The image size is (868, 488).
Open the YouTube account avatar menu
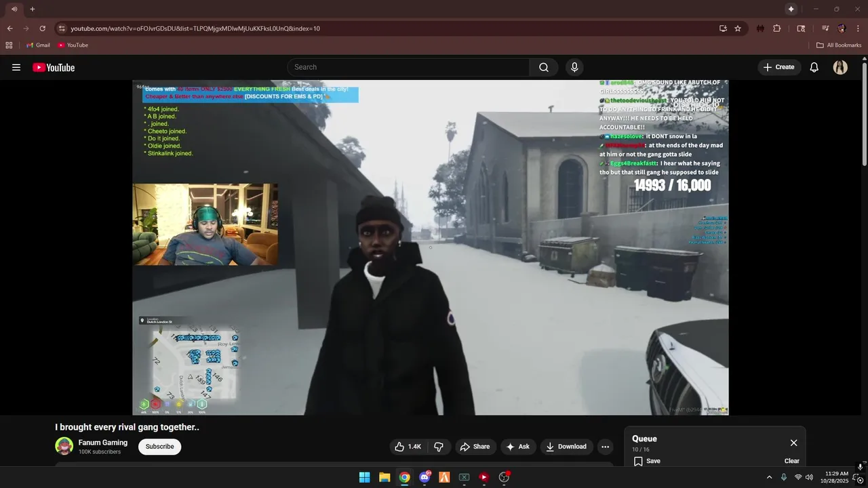tap(840, 67)
